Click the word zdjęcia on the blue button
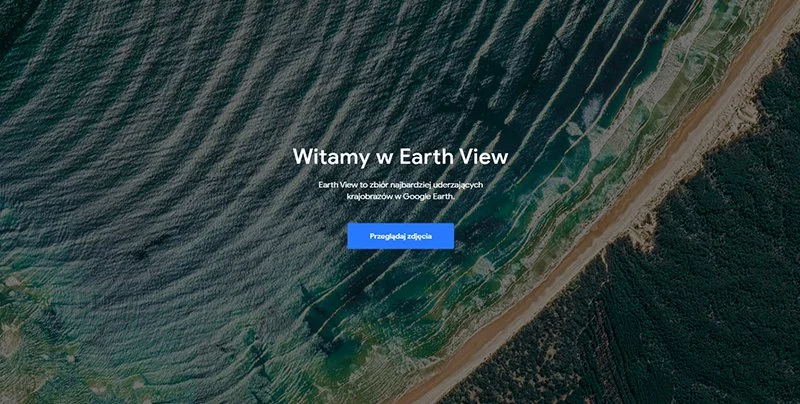The image size is (800, 404). [418, 236]
